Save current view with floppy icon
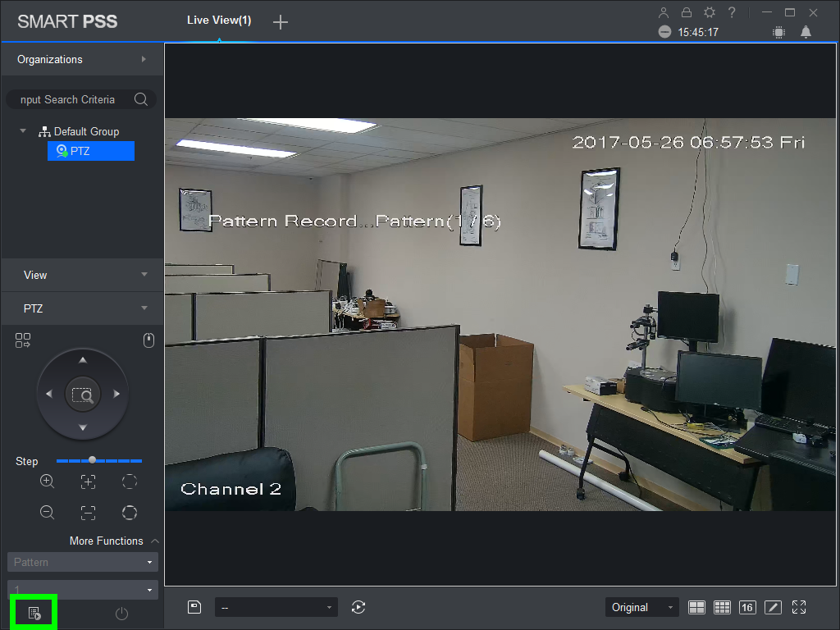This screenshot has width=840, height=630. click(194, 607)
